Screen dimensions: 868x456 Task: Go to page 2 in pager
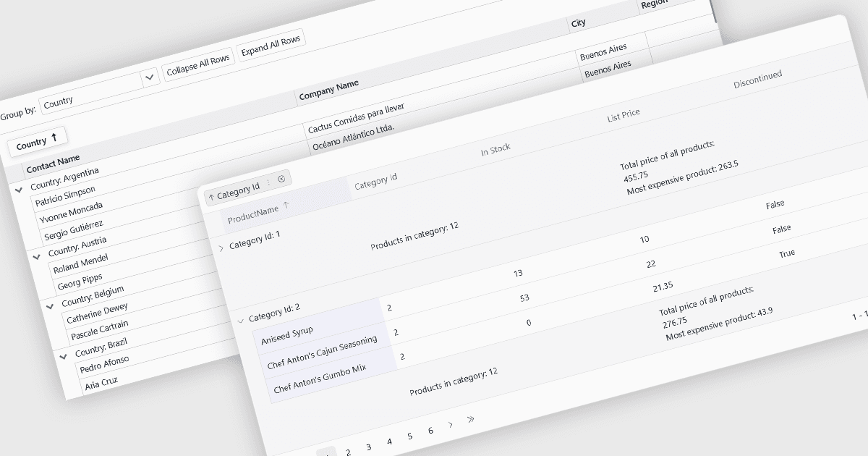(x=348, y=452)
